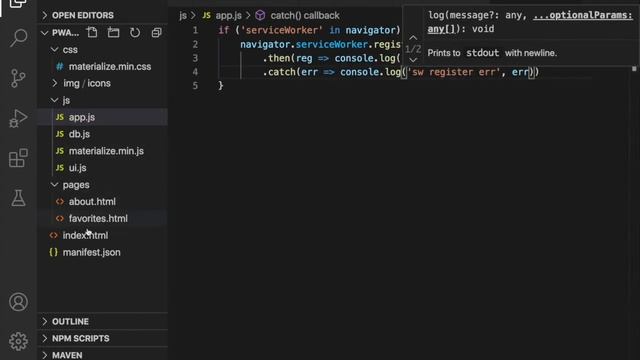Click .then(reg on line 3
The image size is (640, 360).
click(287, 58)
